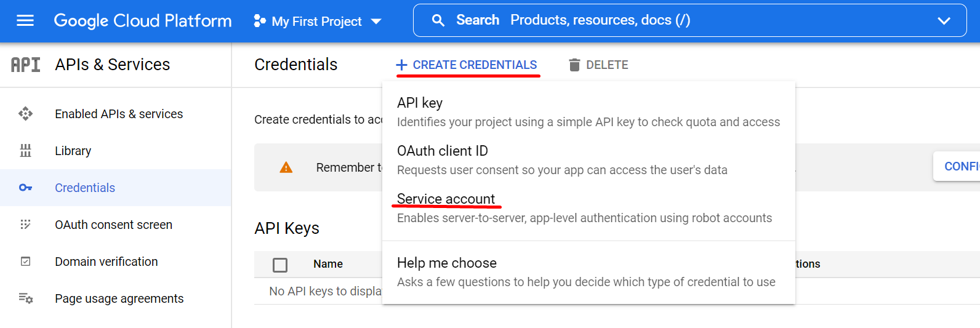Open the hamburger navigation menu
The image size is (980, 328).
[25, 21]
